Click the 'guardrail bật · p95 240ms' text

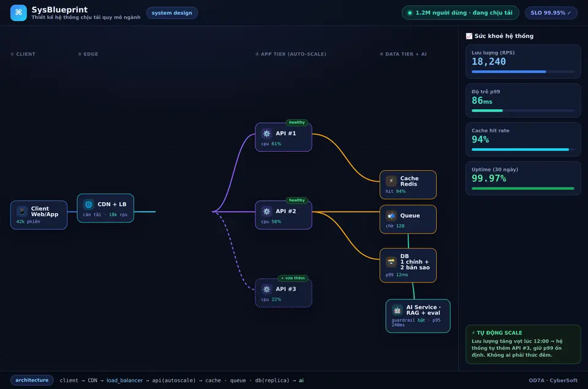pyautogui.click(x=416, y=323)
